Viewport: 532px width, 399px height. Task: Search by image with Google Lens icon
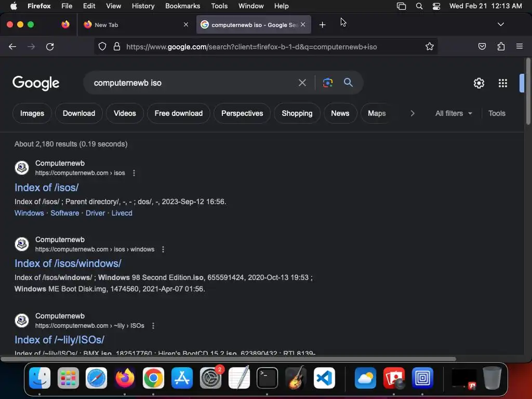[x=327, y=83]
